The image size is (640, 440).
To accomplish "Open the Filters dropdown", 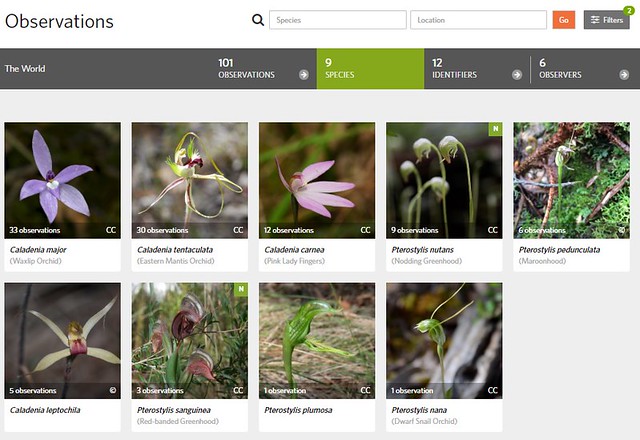I will [x=606, y=20].
